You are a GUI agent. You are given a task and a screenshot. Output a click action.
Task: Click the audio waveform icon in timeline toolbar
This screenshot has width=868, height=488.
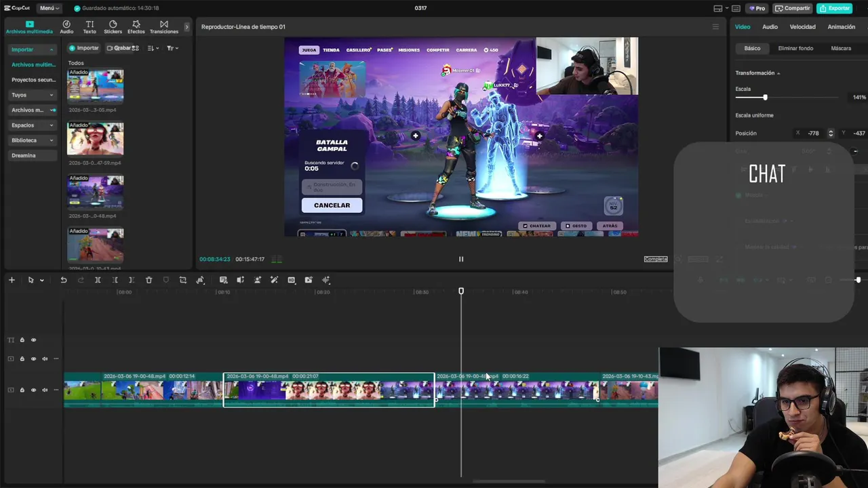[326, 280]
